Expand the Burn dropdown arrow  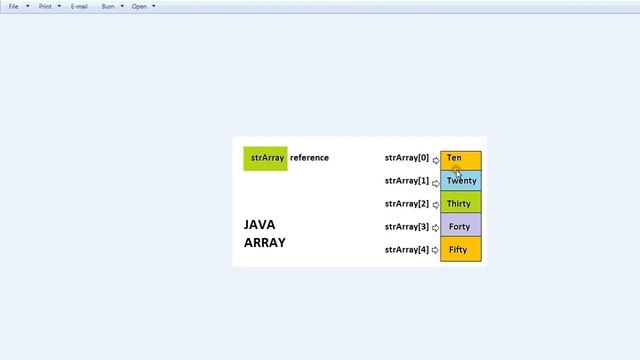point(122,6)
